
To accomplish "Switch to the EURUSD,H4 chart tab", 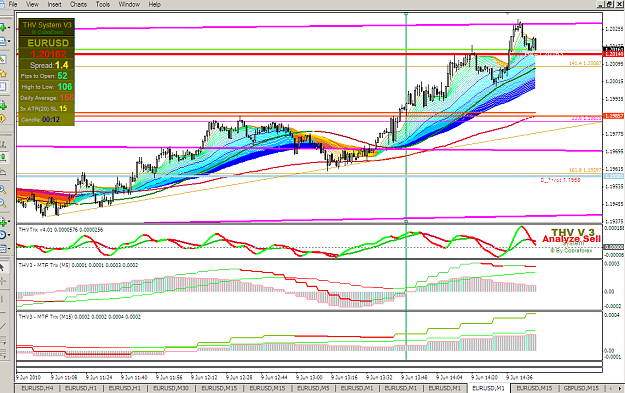I will tap(37, 388).
